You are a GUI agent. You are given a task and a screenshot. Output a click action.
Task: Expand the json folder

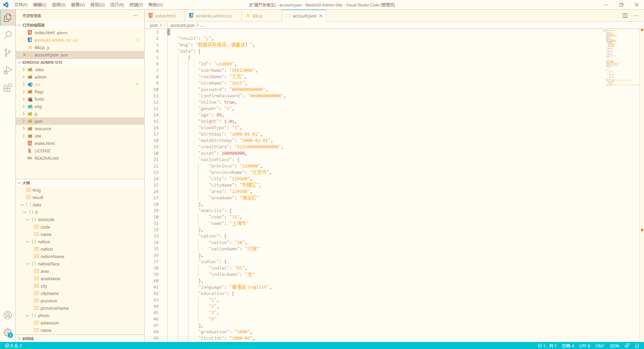pyautogui.click(x=80, y=121)
